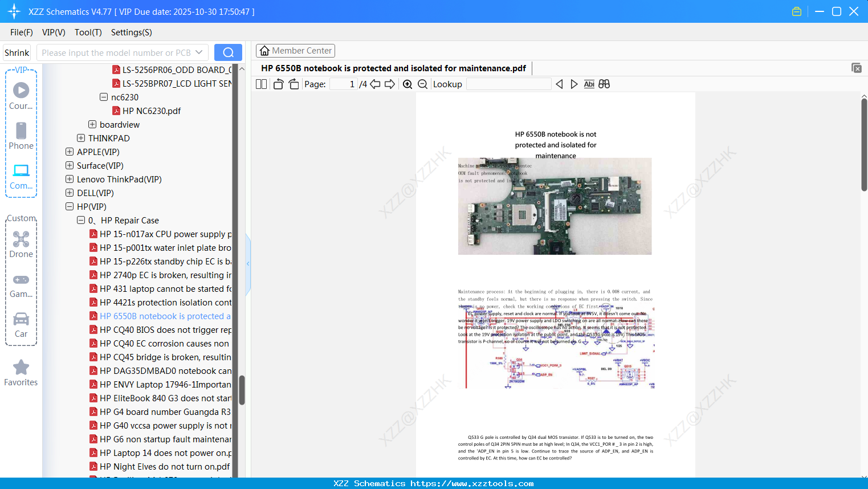The height and width of the screenshot is (489, 868).
Task: Open HP Night Elves do not turn on.pdf
Action: point(160,467)
